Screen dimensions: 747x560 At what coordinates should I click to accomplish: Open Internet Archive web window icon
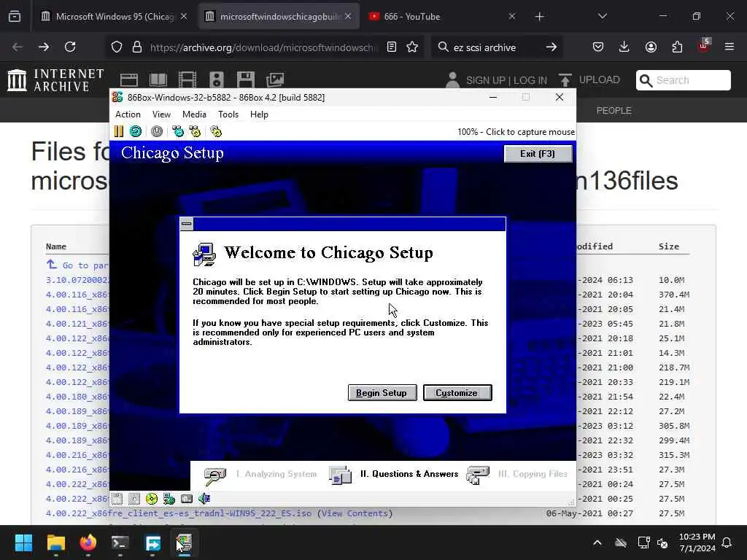128,79
